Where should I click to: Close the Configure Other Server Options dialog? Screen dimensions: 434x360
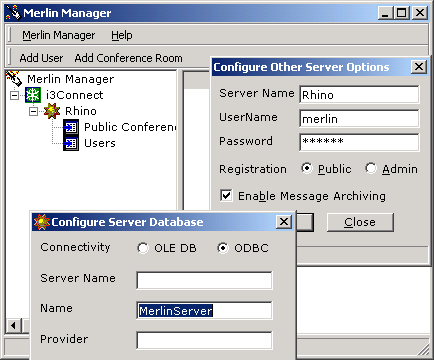(x=419, y=67)
